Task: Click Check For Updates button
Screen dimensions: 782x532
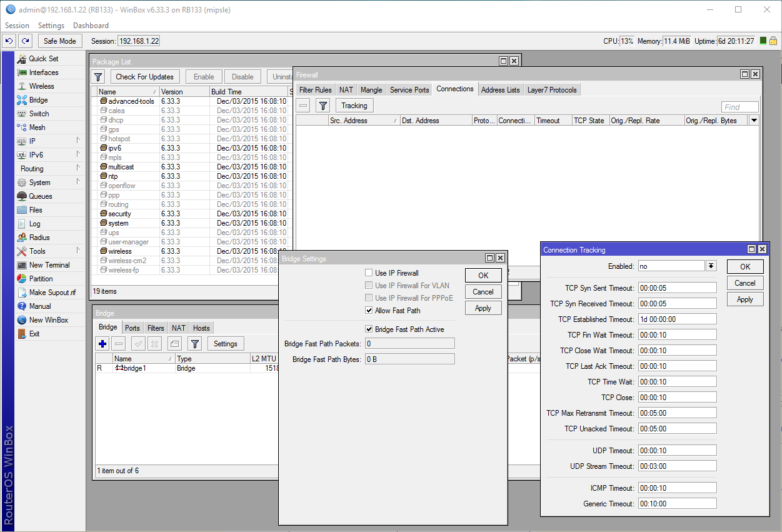Action: [144, 77]
